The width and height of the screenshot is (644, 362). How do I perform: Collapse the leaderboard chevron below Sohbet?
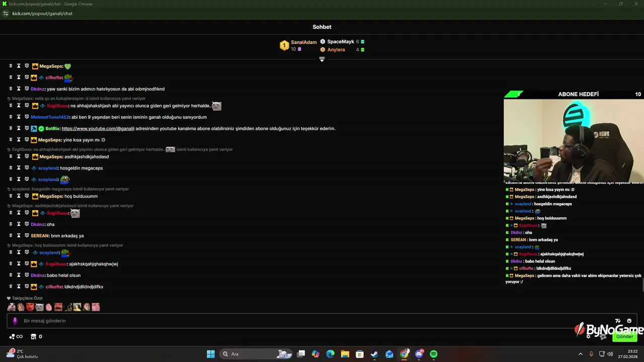click(322, 59)
